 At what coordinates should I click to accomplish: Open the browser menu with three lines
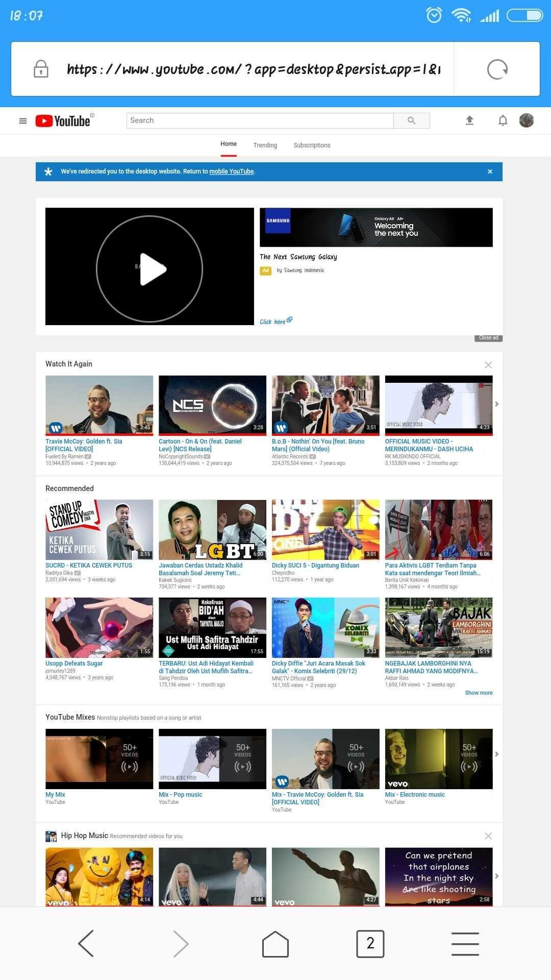point(465,944)
